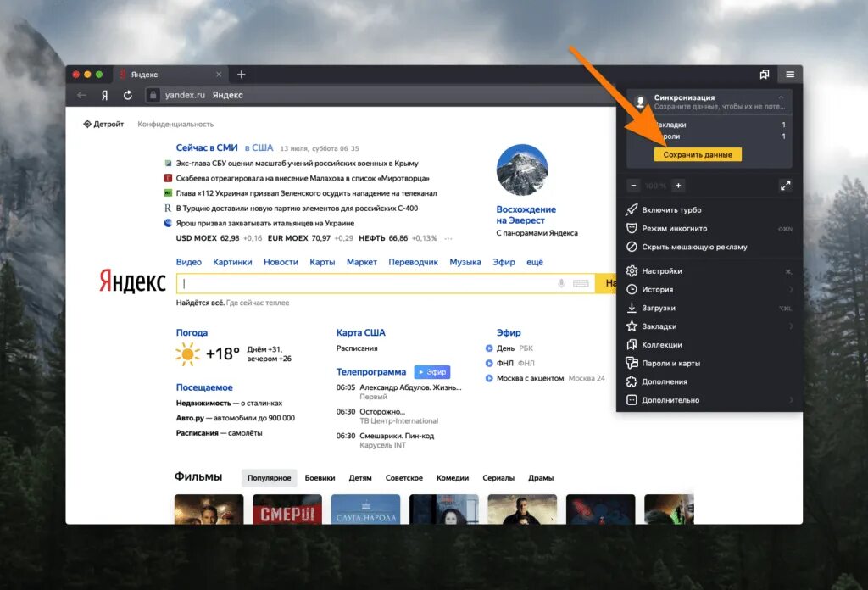868x590 pixels.
Task: Open the Переводчик service link
Action: (x=413, y=262)
